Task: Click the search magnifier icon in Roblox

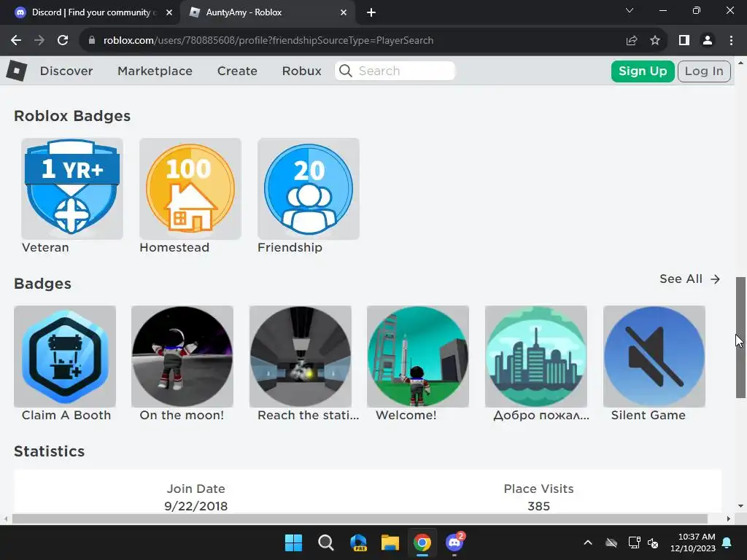Action: (346, 71)
